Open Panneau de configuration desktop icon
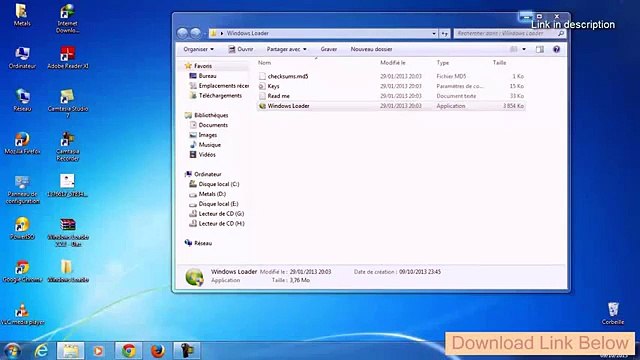The width and height of the screenshot is (640, 360). (22, 190)
